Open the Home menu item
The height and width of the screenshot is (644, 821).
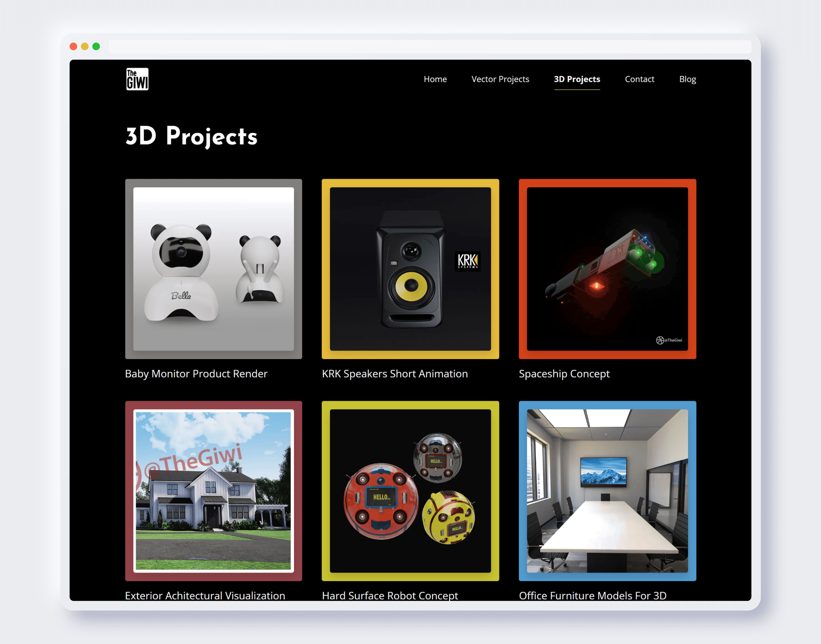pyautogui.click(x=435, y=79)
